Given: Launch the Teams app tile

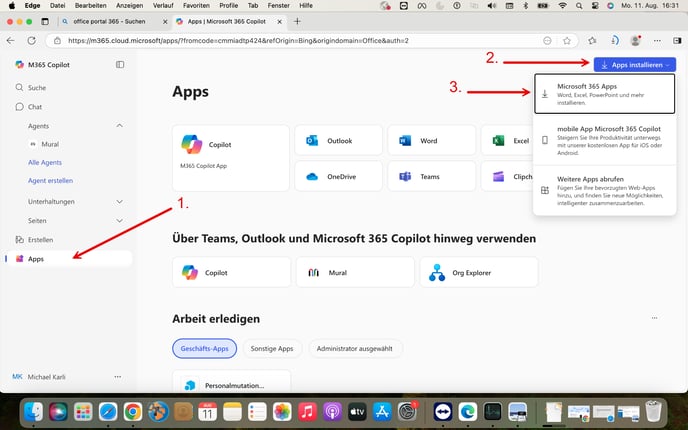Looking at the screenshot, I should pos(431,176).
